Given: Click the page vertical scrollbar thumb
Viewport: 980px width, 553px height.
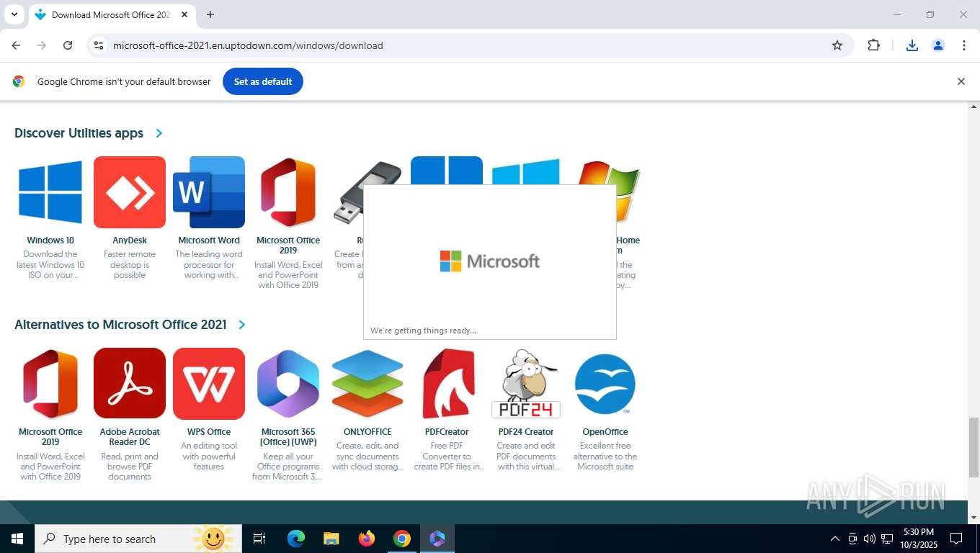Looking at the screenshot, I should coord(974,447).
